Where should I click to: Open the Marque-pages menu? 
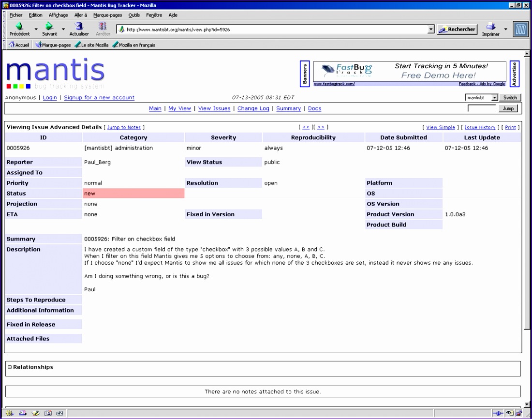coord(107,15)
